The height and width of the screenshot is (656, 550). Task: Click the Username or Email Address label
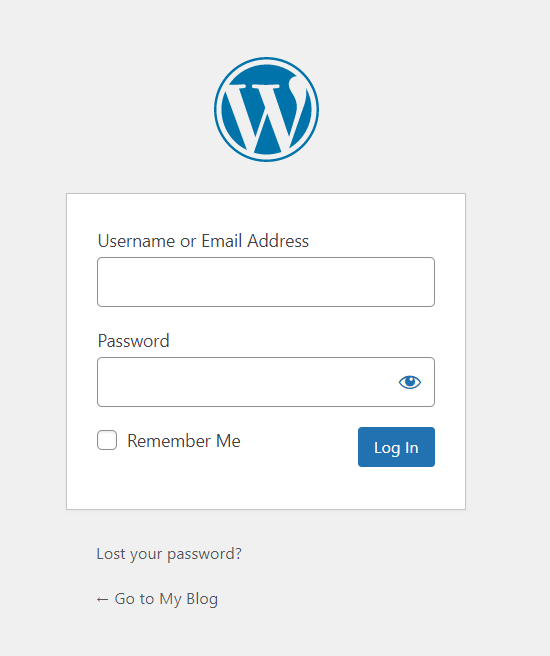tap(203, 241)
